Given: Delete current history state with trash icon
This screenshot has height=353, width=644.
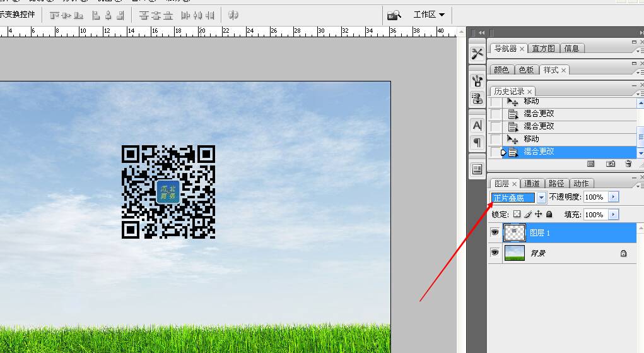Looking at the screenshot, I should (628, 164).
